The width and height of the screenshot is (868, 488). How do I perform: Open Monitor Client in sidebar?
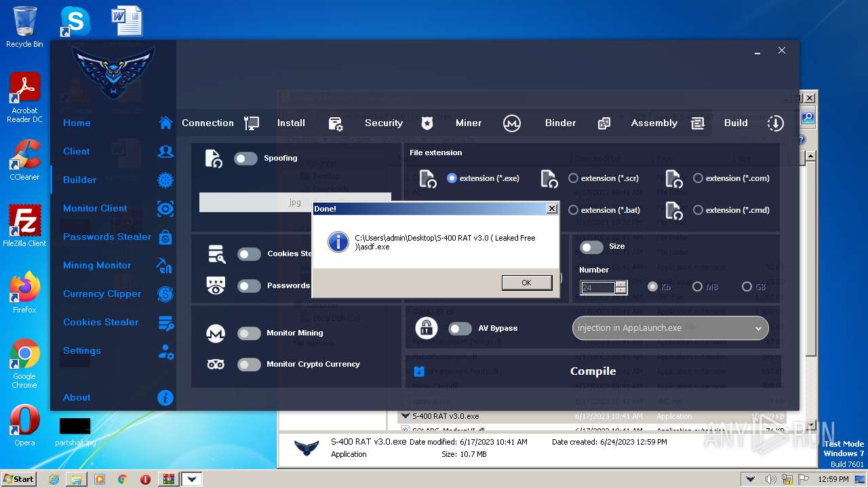click(95, 208)
